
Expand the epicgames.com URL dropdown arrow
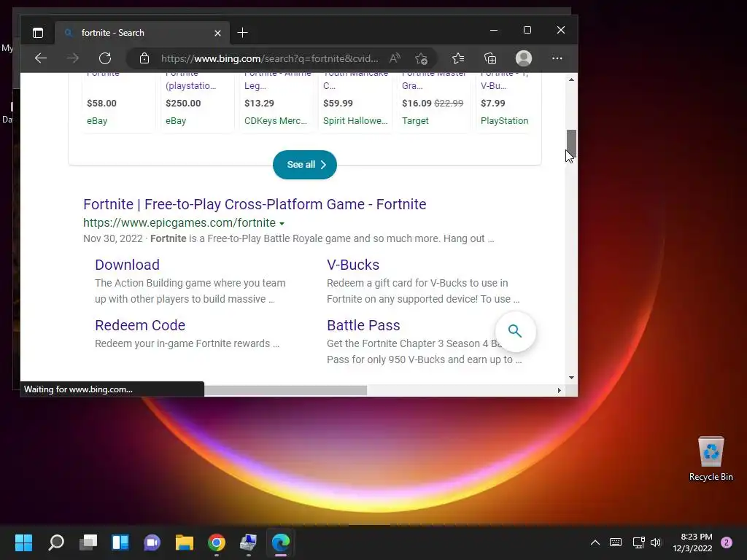pos(282,223)
